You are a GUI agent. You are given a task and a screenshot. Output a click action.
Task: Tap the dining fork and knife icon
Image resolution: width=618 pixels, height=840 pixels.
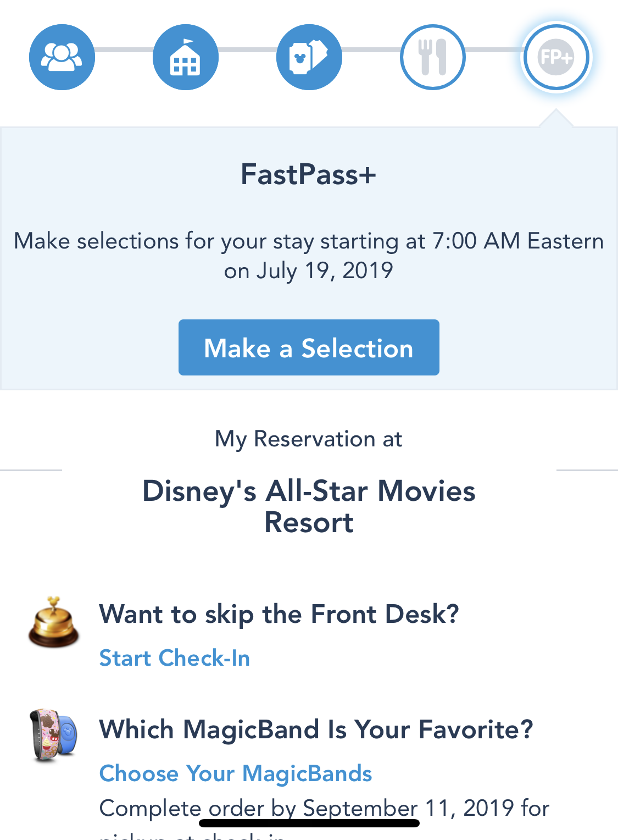tap(433, 57)
